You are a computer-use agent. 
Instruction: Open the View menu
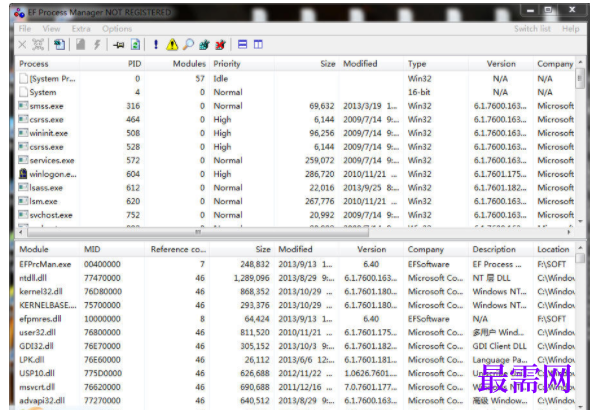51,29
